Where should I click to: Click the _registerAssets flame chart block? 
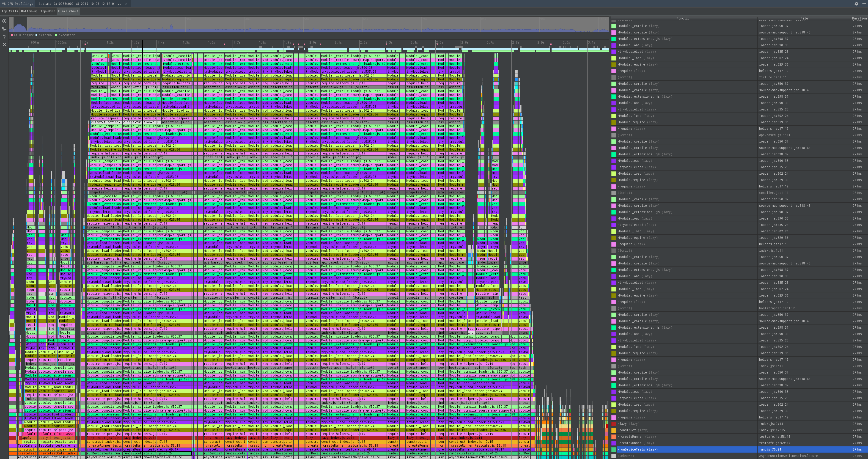[58, 442]
